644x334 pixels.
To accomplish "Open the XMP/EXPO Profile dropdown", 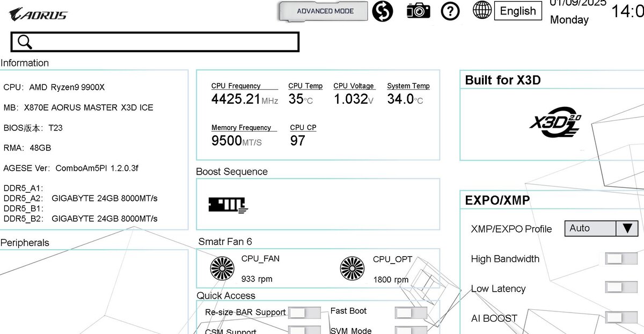I will click(x=601, y=228).
